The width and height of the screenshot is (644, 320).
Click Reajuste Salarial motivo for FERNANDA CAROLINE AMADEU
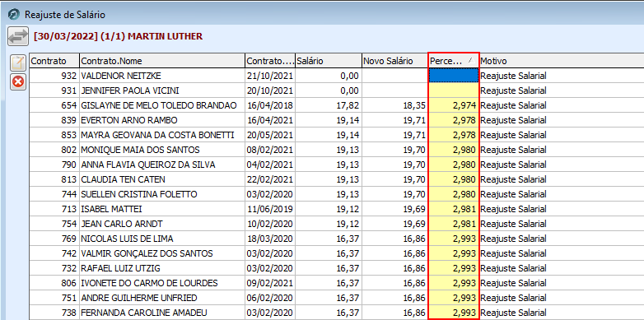point(513,313)
